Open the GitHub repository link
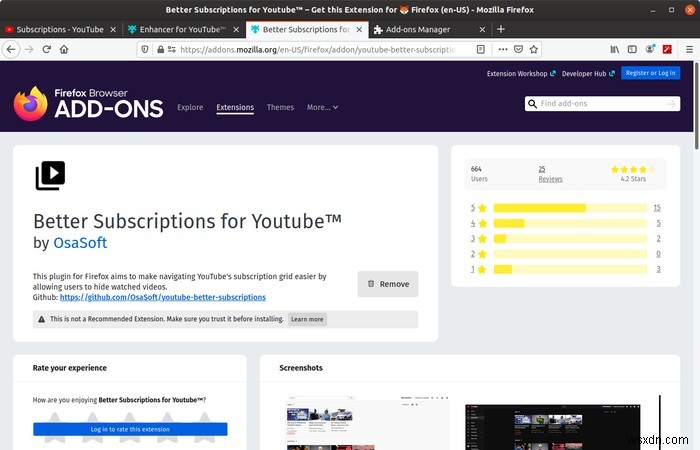This screenshot has width=700, height=450. (162, 297)
